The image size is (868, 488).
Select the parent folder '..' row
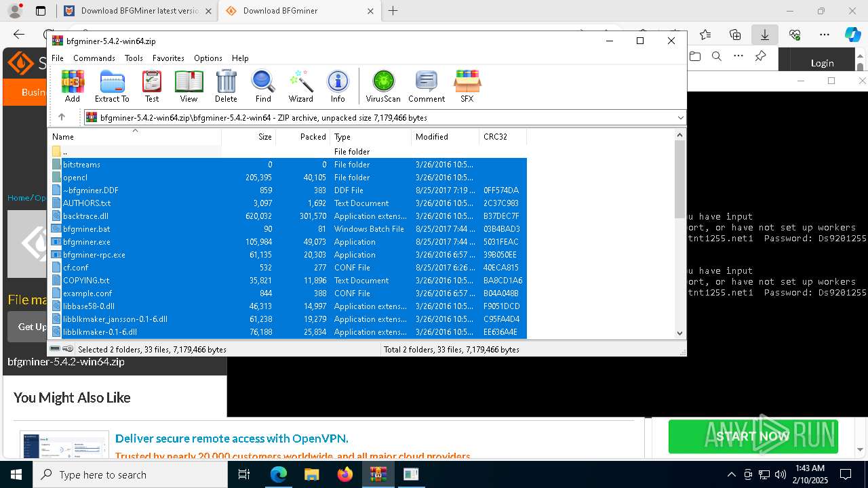(x=288, y=152)
